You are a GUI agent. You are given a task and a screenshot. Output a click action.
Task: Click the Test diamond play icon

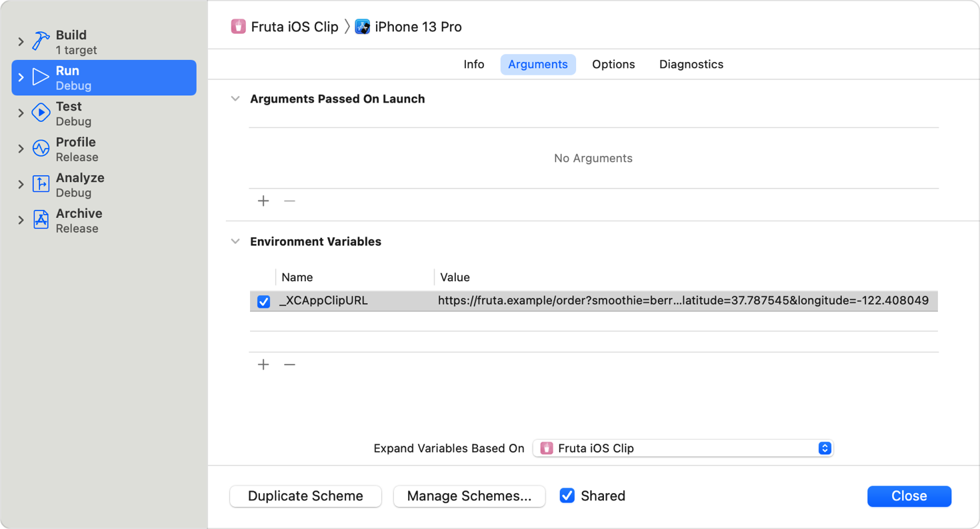click(x=41, y=113)
